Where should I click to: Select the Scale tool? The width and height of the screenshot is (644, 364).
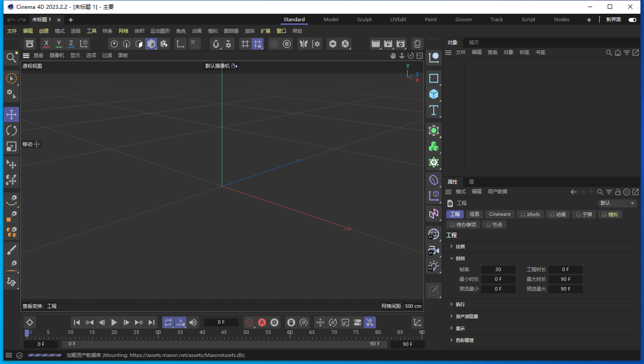(12, 146)
